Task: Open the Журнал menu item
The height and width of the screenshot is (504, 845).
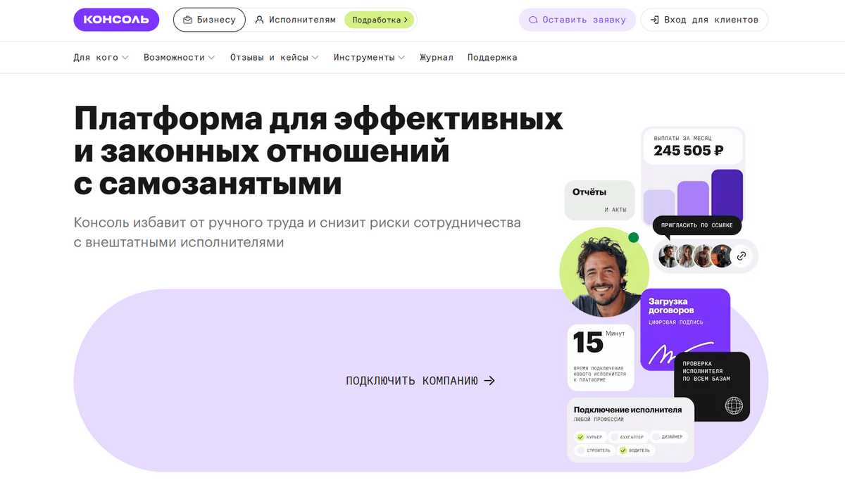Action: click(437, 58)
